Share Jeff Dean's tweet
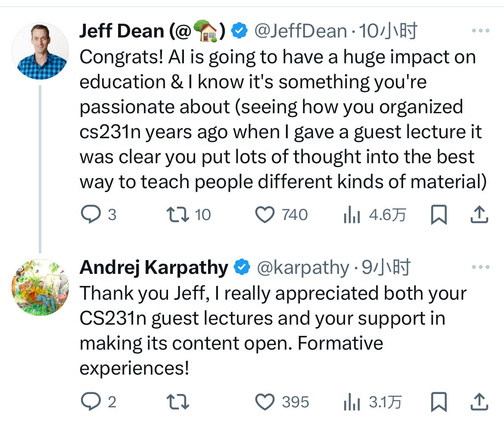 [479, 214]
